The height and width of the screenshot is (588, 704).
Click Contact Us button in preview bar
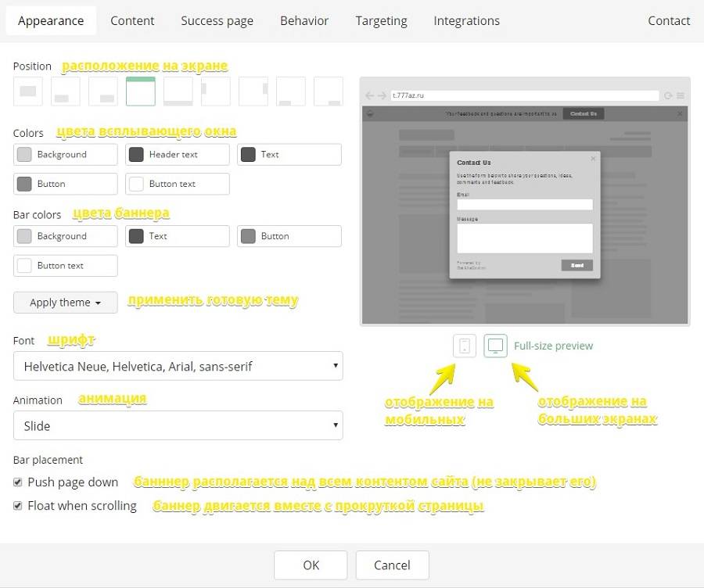(x=584, y=114)
